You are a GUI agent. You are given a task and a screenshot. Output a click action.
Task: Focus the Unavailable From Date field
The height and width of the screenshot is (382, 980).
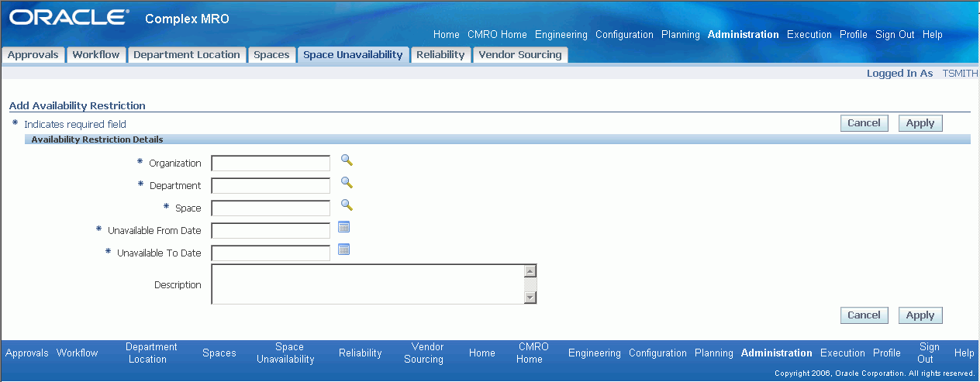coord(271,231)
